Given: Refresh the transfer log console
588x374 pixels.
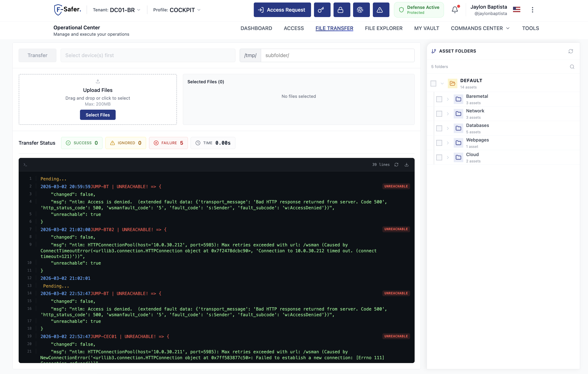Looking at the screenshot, I should coord(396,164).
